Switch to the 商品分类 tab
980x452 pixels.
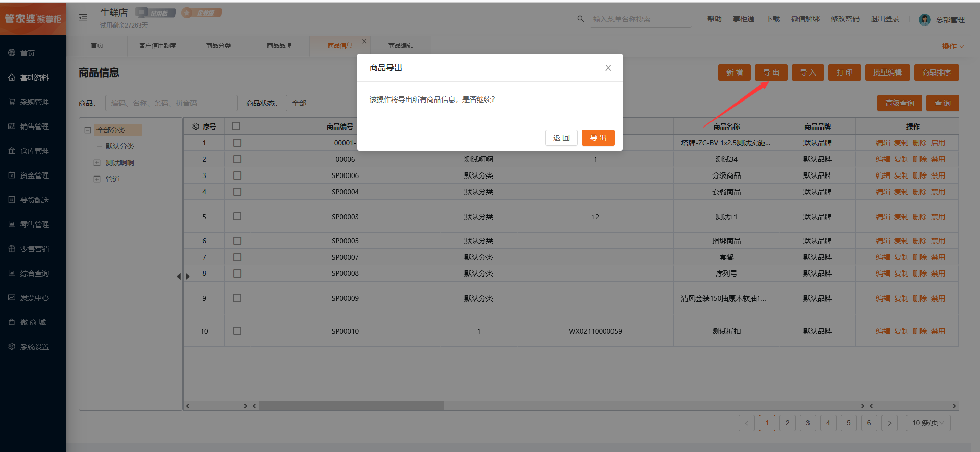pos(218,46)
